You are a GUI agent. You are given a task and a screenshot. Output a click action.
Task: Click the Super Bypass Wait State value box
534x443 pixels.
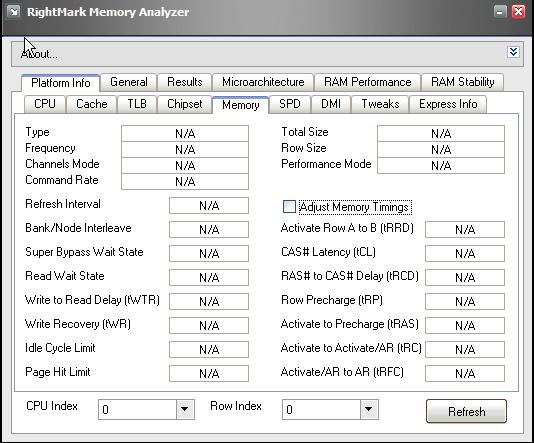click(x=209, y=253)
